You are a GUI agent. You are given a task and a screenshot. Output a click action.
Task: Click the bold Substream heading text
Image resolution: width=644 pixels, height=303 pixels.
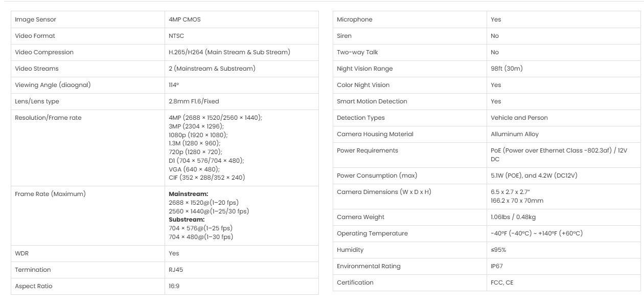pos(187,220)
